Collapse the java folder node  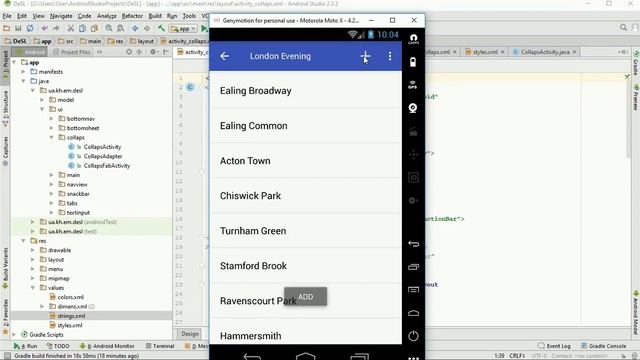pyautogui.click(x=24, y=81)
